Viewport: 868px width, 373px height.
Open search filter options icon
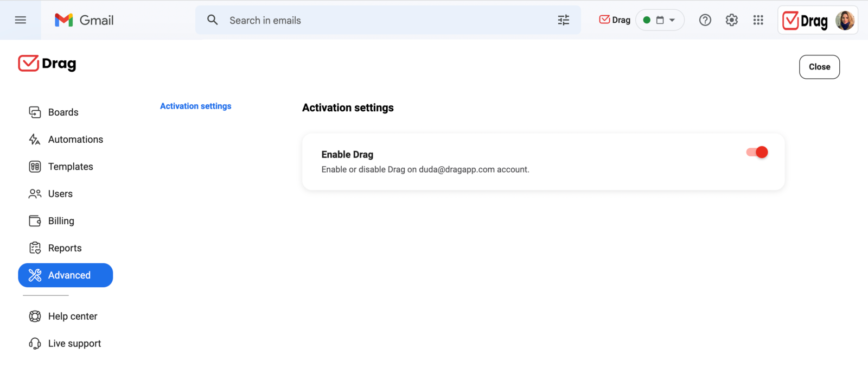point(564,20)
